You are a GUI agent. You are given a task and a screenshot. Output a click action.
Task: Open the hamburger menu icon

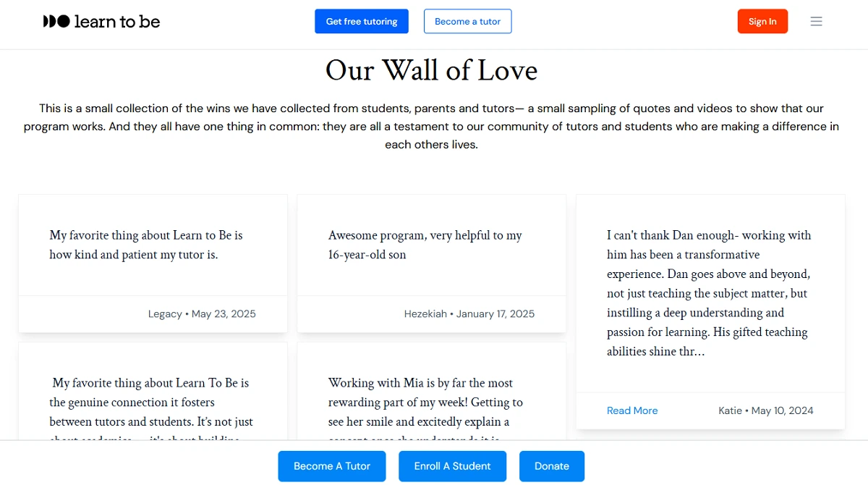pyautogui.click(x=816, y=22)
